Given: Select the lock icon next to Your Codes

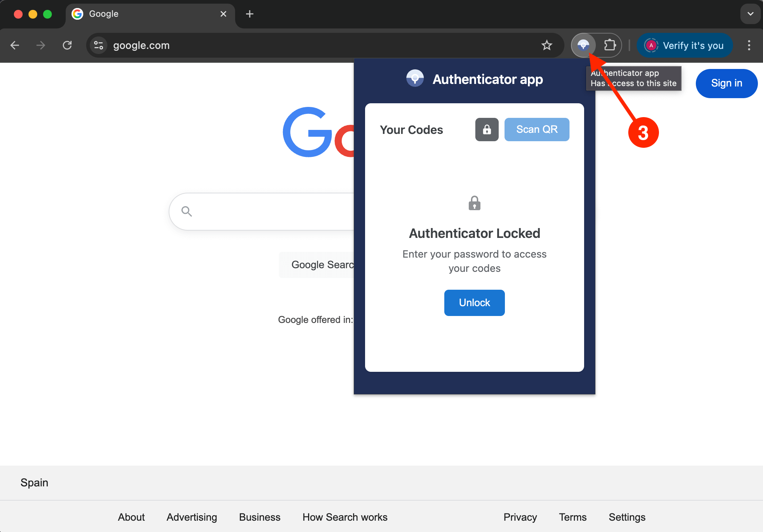Looking at the screenshot, I should 487,130.
